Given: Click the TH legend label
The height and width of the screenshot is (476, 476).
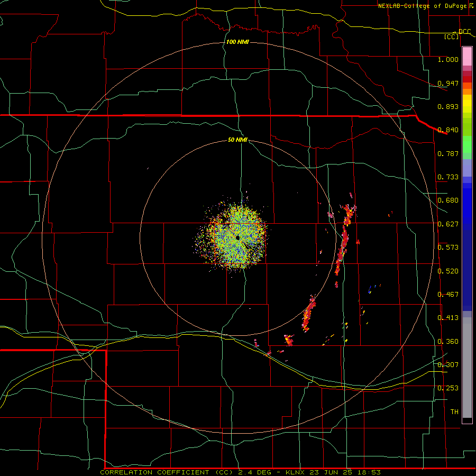Looking at the screenshot, I should click(x=454, y=411).
